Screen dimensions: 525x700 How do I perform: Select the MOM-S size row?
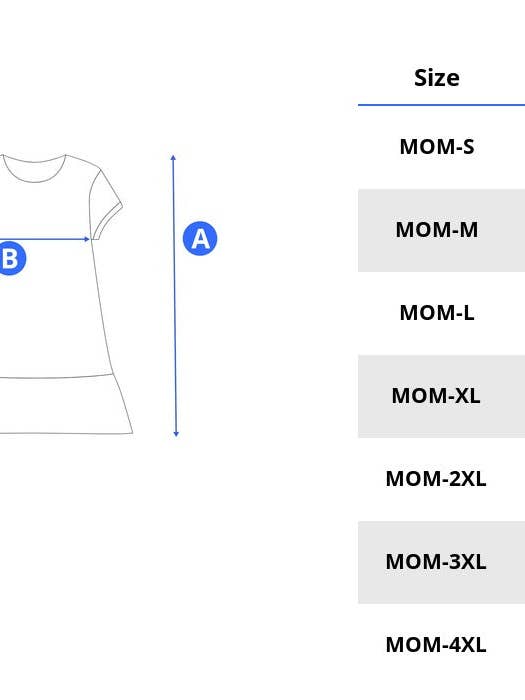[442, 147]
